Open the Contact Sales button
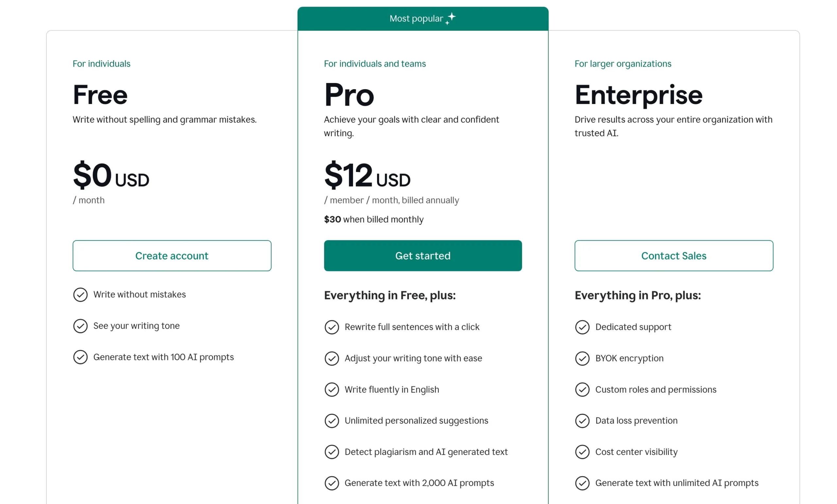 coord(674,256)
